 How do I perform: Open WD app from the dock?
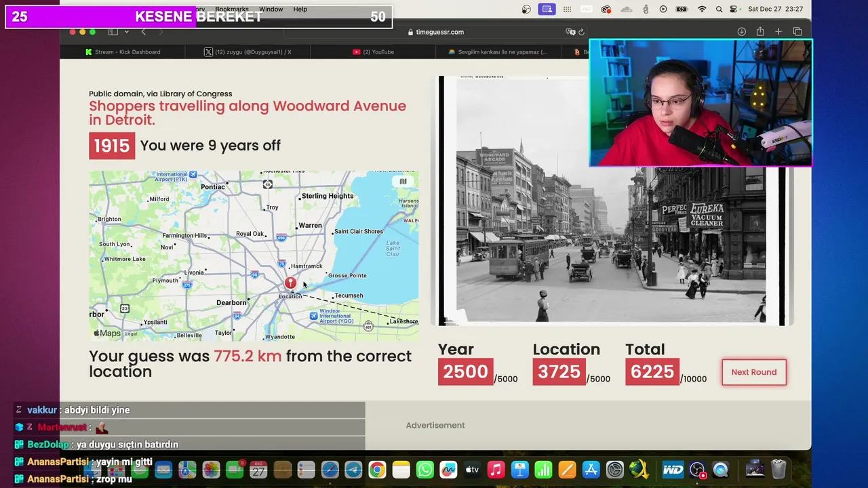[673, 470]
